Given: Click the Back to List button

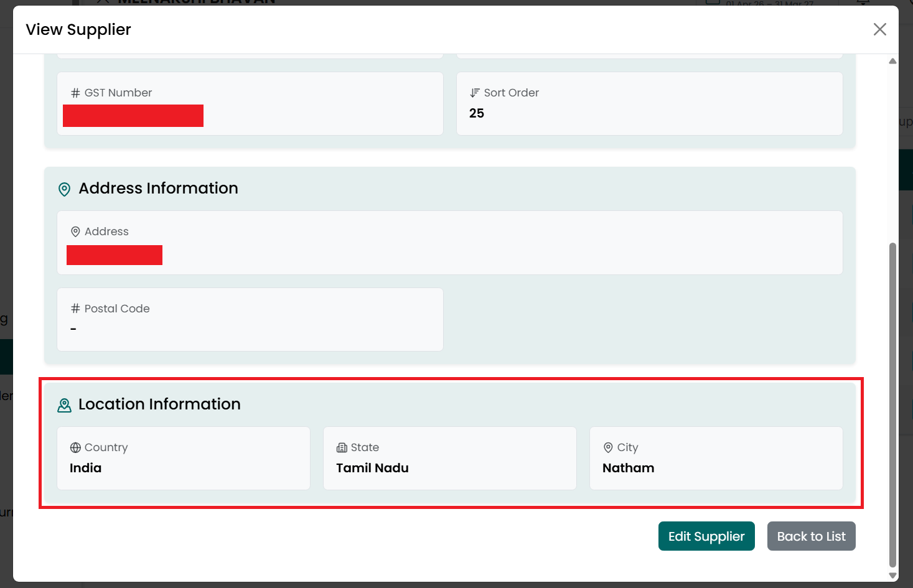Looking at the screenshot, I should (x=812, y=536).
